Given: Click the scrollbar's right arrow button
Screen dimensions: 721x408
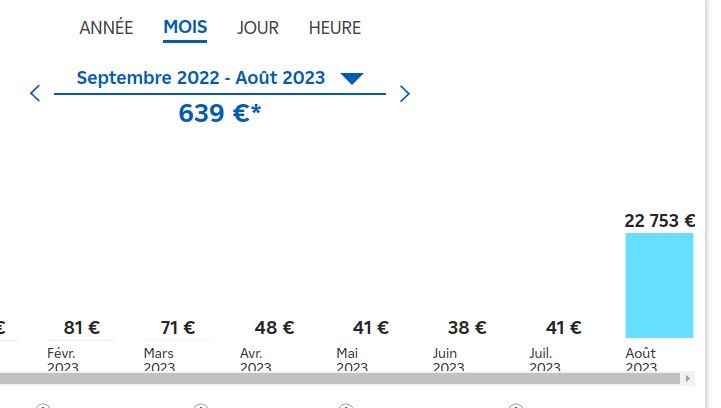Looking at the screenshot, I should pos(688,379).
